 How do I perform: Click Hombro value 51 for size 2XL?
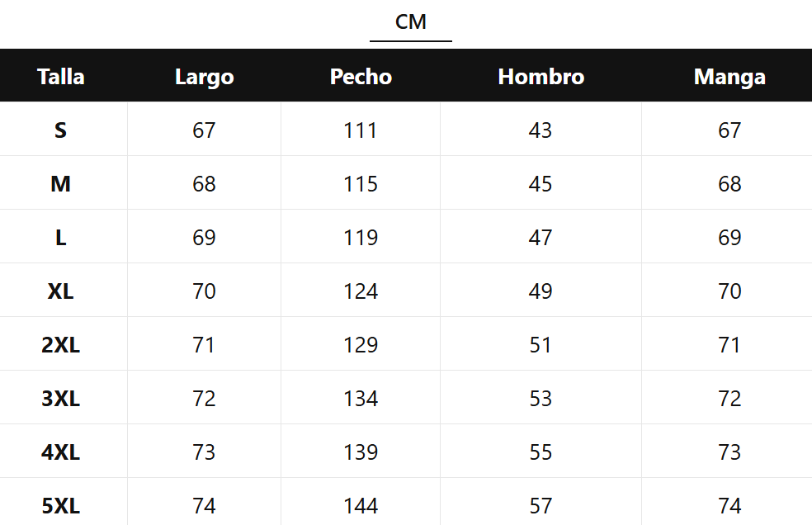541,345
